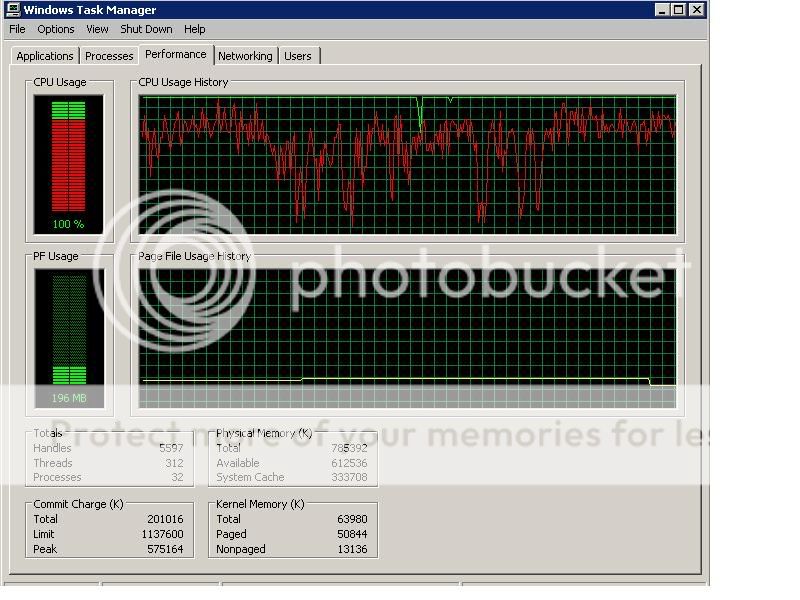This screenshot has height=600, width=800.
Task: Show the Networking tab
Action: (245, 56)
